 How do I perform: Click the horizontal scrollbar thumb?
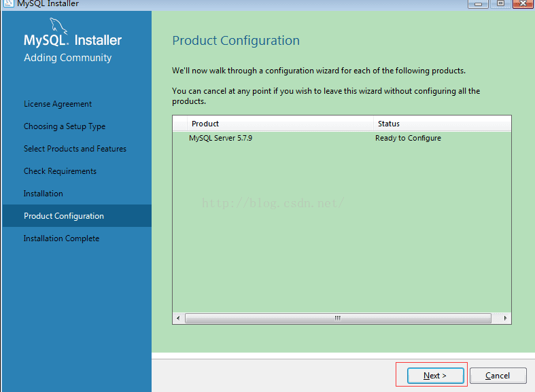(x=338, y=319)
